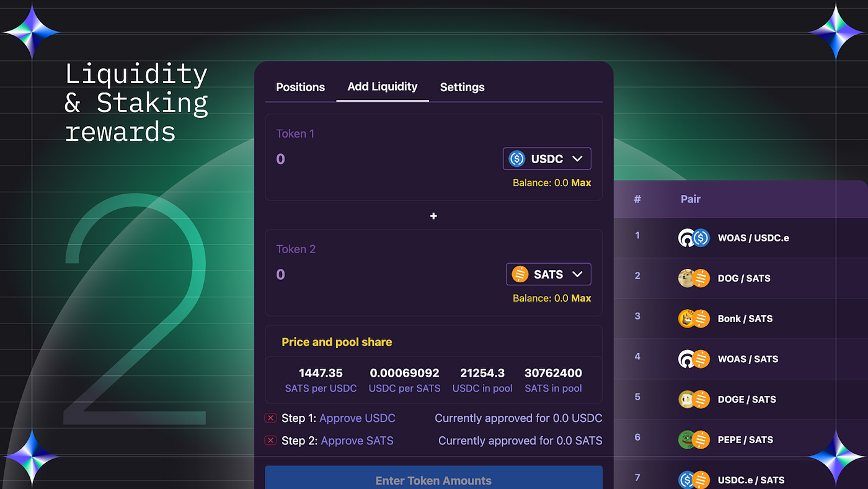The width and height of the screenshot is (868, 489).
Task: Click the WOAS / USDC.e pair token icons
Action: (694, 238)
